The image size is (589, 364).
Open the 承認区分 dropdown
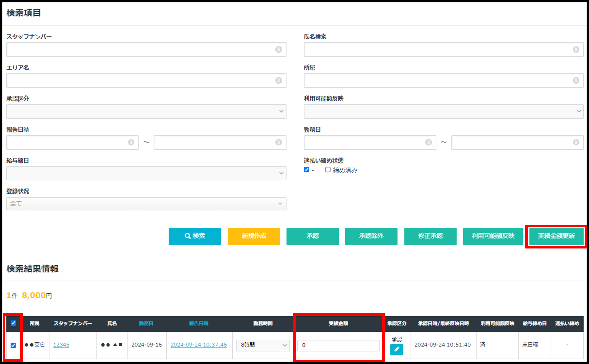(146, 111)
